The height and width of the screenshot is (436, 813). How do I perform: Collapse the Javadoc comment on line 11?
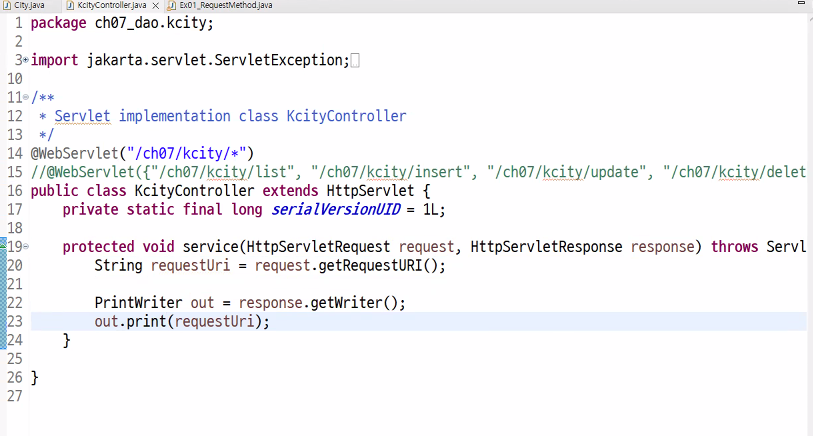25,97
